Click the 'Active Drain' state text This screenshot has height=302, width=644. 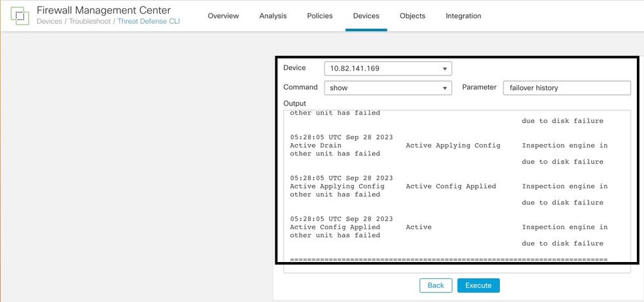[315, 146]
